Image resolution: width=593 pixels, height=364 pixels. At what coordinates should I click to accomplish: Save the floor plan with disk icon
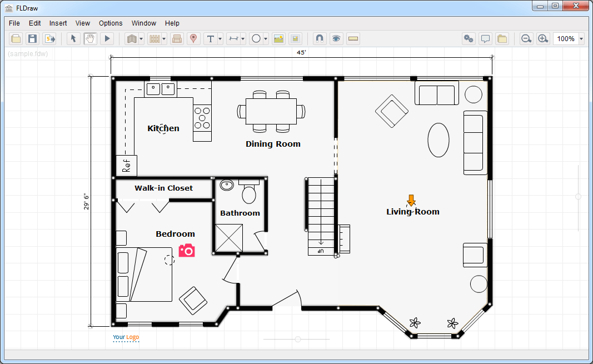tap(33, 38)
